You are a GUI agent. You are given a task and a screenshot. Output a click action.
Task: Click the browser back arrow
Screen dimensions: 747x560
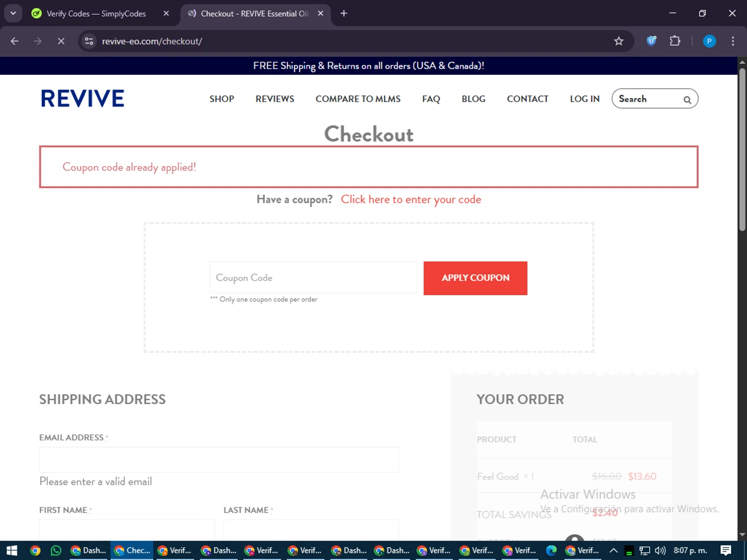pos(14,41)
